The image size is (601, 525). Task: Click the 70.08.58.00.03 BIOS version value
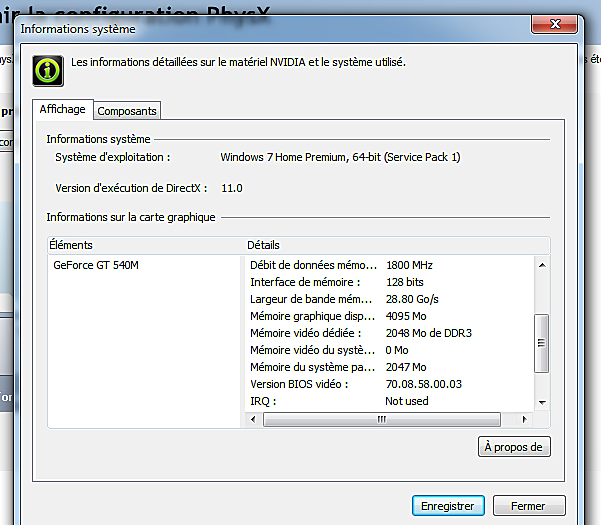point(424,384)
